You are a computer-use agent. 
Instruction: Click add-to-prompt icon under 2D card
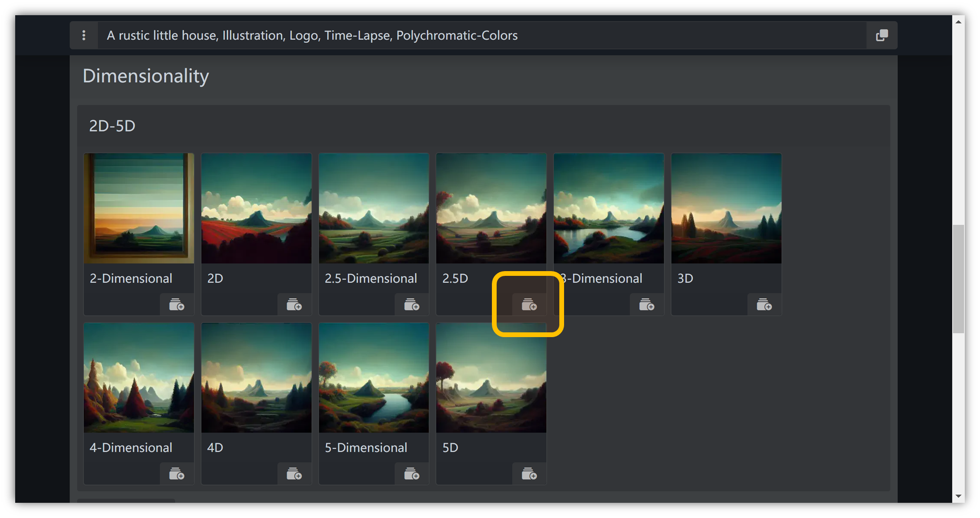click(x=294, y=304)
